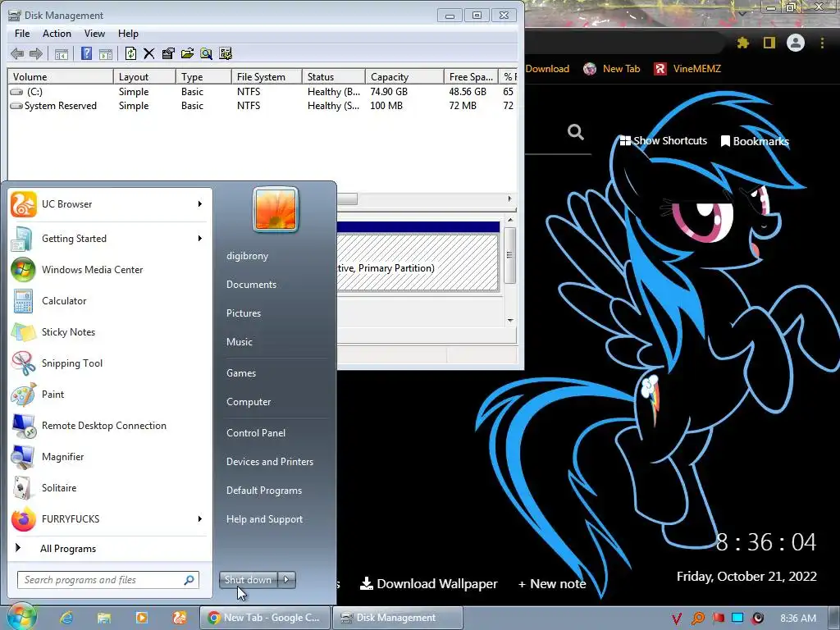Expand the Getting Started submenu arrow
Screen dimensions: 840x630
[200, 239]
